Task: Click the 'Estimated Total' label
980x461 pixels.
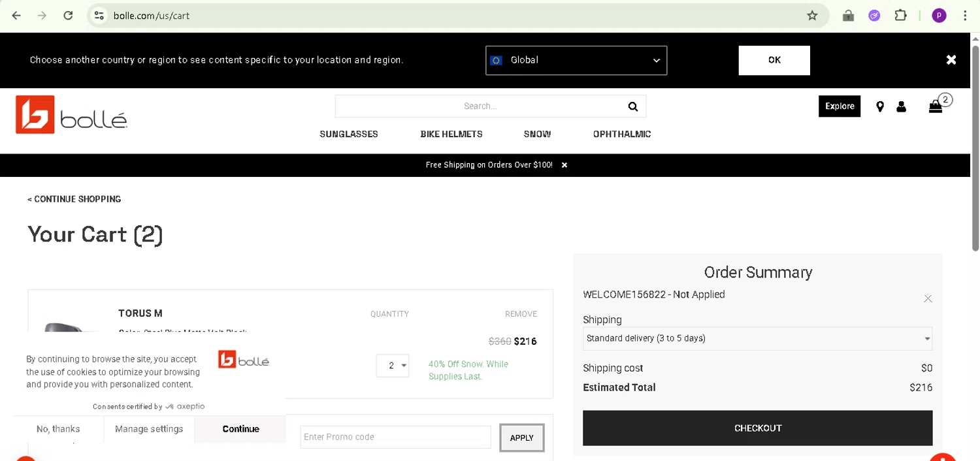Action: [619, 387]
